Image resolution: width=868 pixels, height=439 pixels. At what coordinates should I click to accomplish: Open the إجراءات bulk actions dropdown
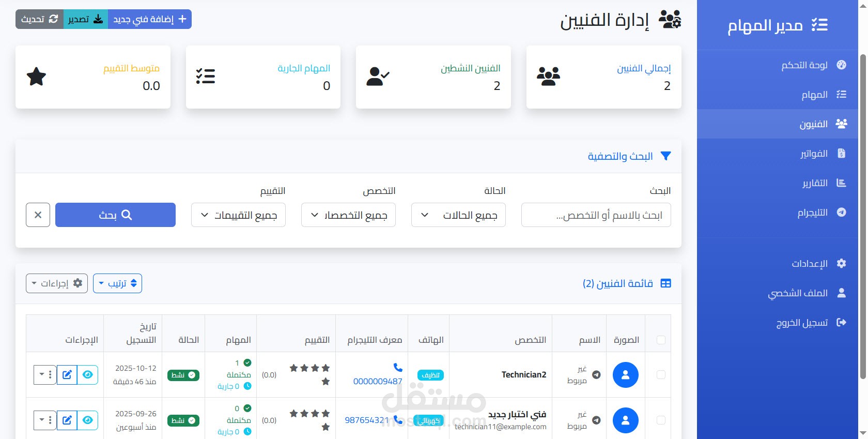point(57,283)
